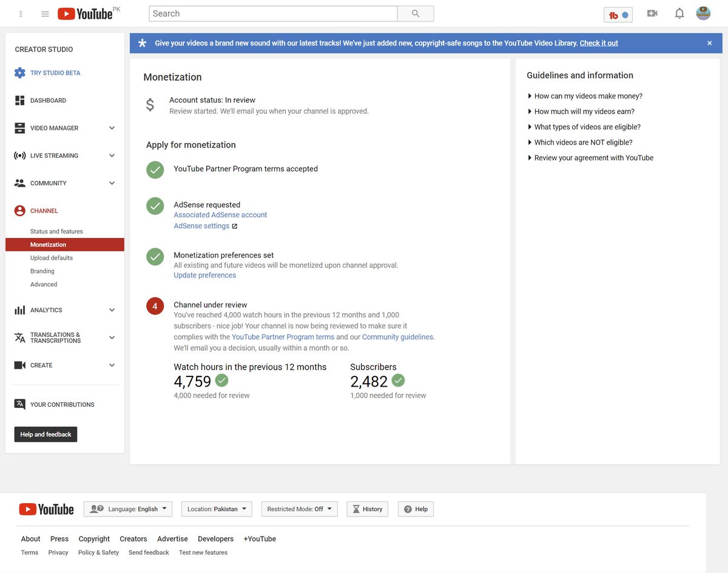Open the Restricted Mode: Off dropdown
The height and width of the screenshot is (573, 728).
coord(300,509)
